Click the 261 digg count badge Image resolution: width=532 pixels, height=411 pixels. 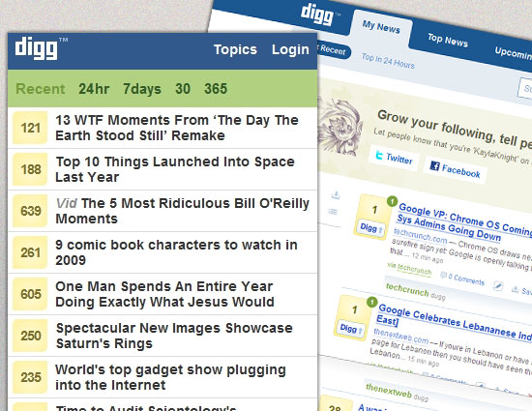[x=30, y=252]
